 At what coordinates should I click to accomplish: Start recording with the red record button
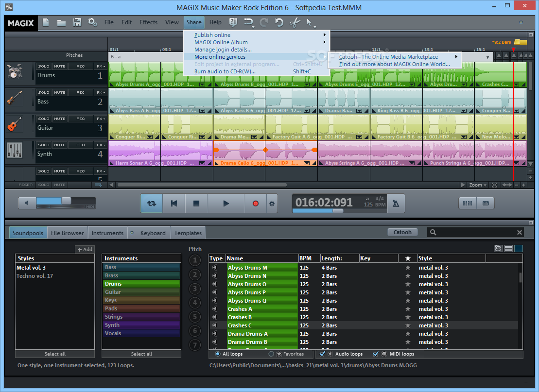[x=256, y=204]
